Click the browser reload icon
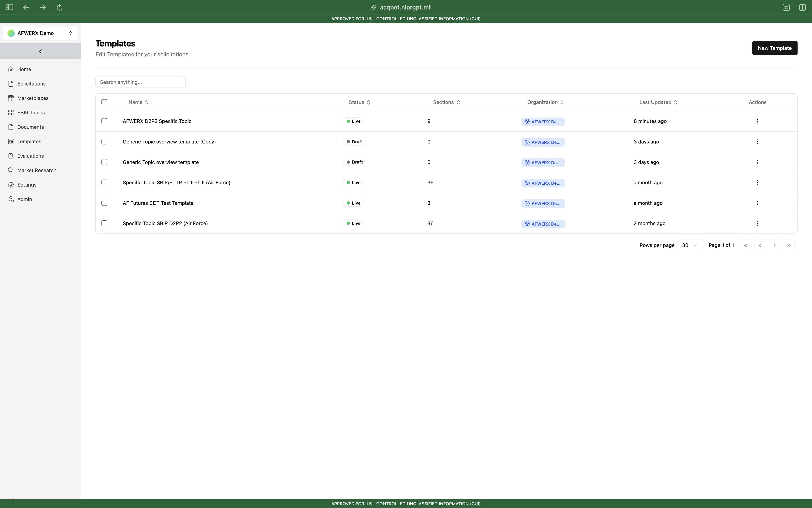Image resolution: width=812 pixels, height=508 pixels. [x=60, y=7]
